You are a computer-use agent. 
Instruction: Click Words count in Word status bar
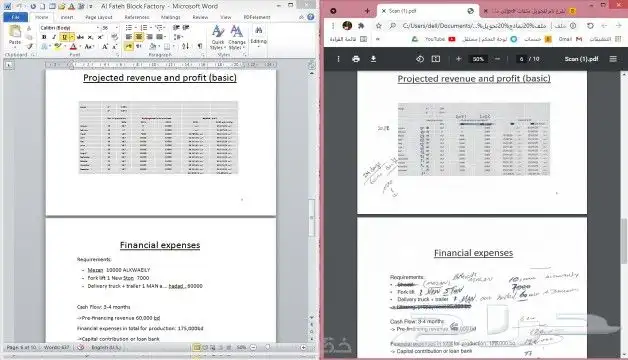[56, 347]
